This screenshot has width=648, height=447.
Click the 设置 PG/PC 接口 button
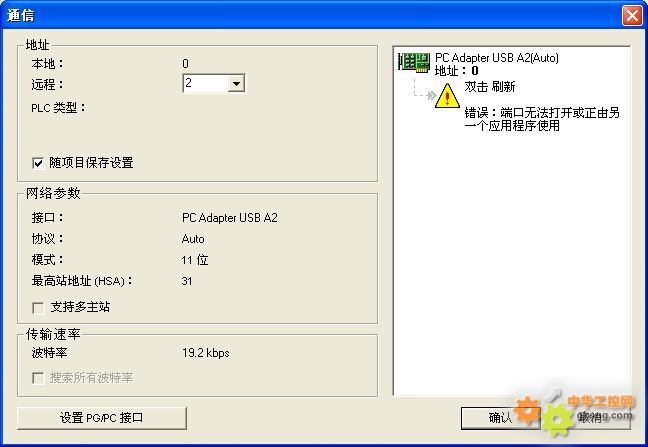coord(102,418)
